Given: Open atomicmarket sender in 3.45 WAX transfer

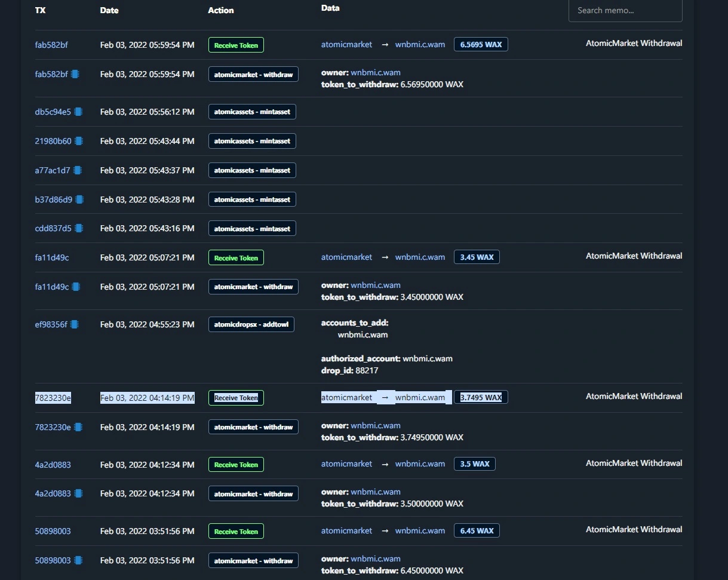Looking at the screenshot, I should click(346, 257).
